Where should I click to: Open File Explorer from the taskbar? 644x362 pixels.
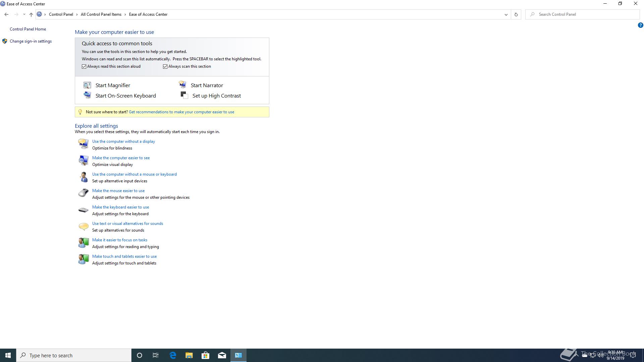(189, 355)
